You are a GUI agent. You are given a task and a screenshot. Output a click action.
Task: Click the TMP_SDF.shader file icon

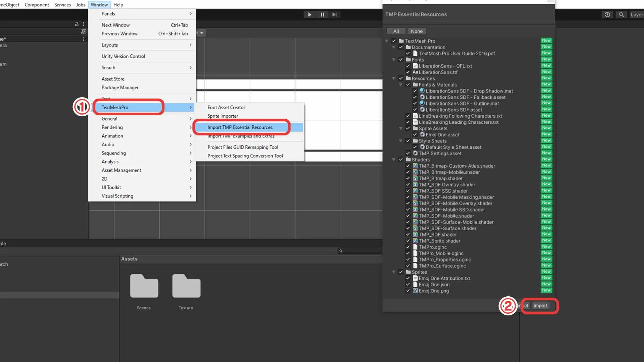pyautogui.click(x=415, y=235)
